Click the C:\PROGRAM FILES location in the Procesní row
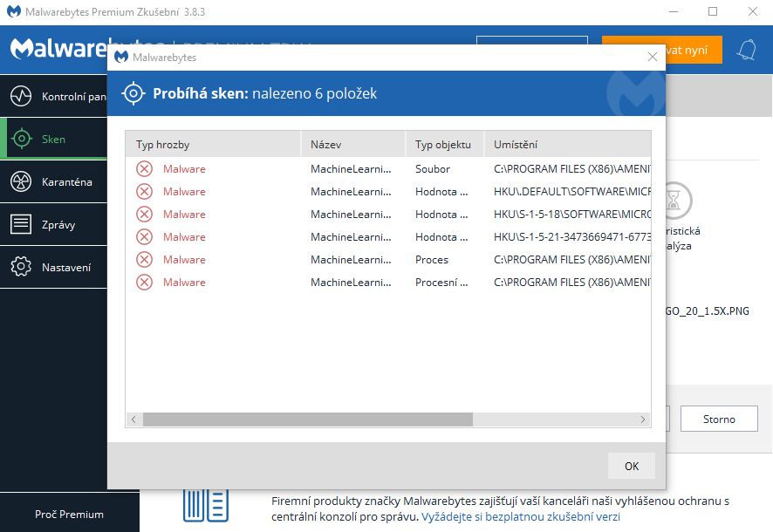The height and width of the screenshot is (532, 773). coord(572,283)
